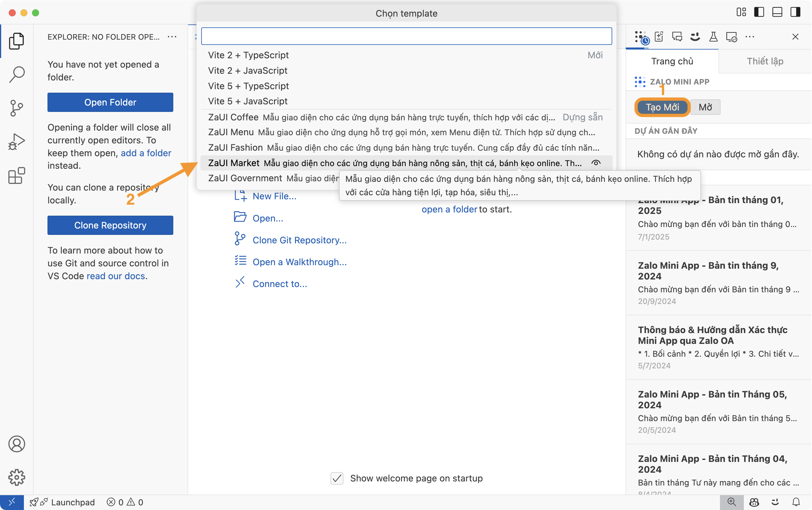This screenshot has width=812, height=510.
Task: Toggle the primary side bar icon
Action: (x=759, y=13)
